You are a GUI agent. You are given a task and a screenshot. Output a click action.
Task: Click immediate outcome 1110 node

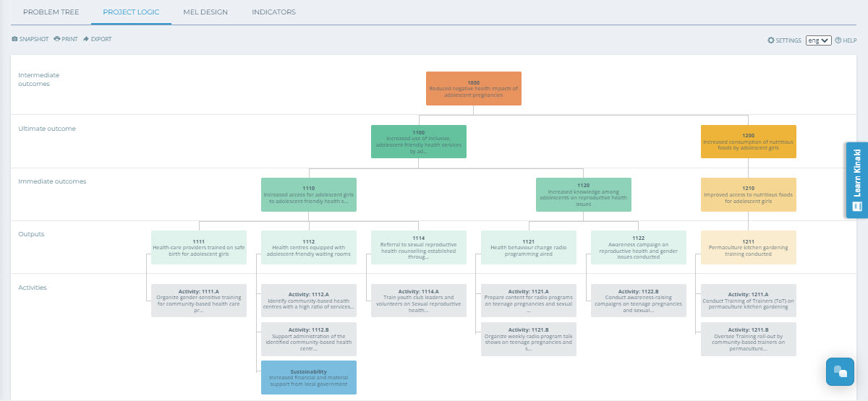click(309, 194)
